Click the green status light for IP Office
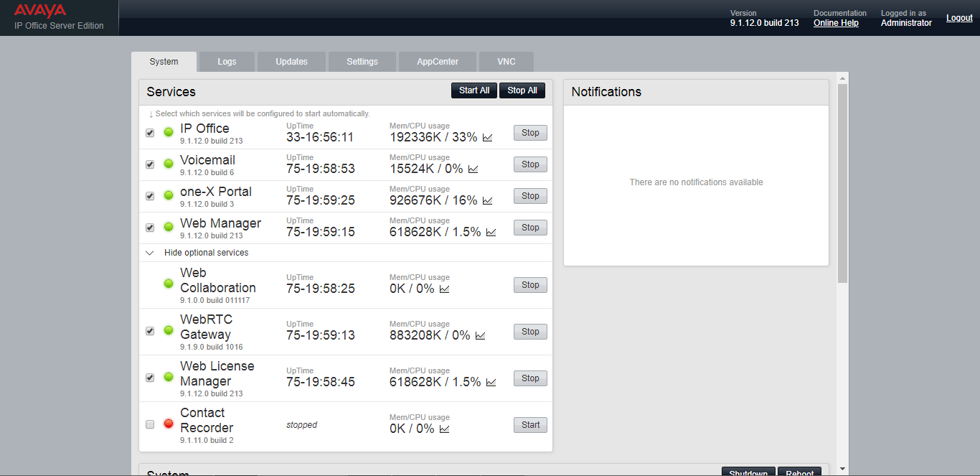Image resolution: width=980 pixels, height=476 pixels. tap(169, 132)
